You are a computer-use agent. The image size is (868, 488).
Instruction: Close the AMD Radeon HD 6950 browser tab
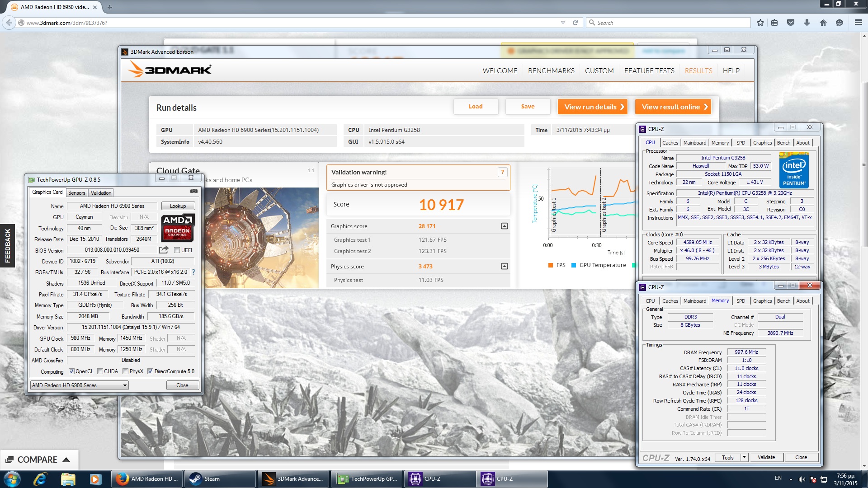pyautogui.click(x=95, y=7)
